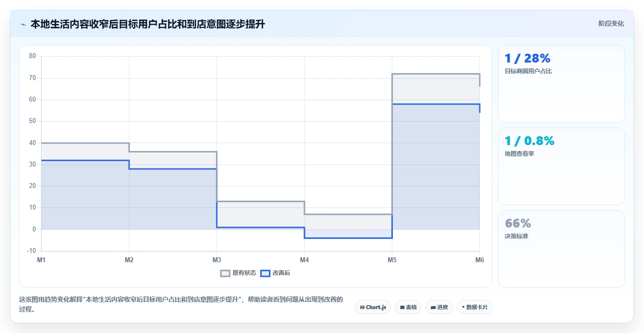Click the 0 y-axis tick label
This screenshot has height=333, width=644.
[34, 229]
